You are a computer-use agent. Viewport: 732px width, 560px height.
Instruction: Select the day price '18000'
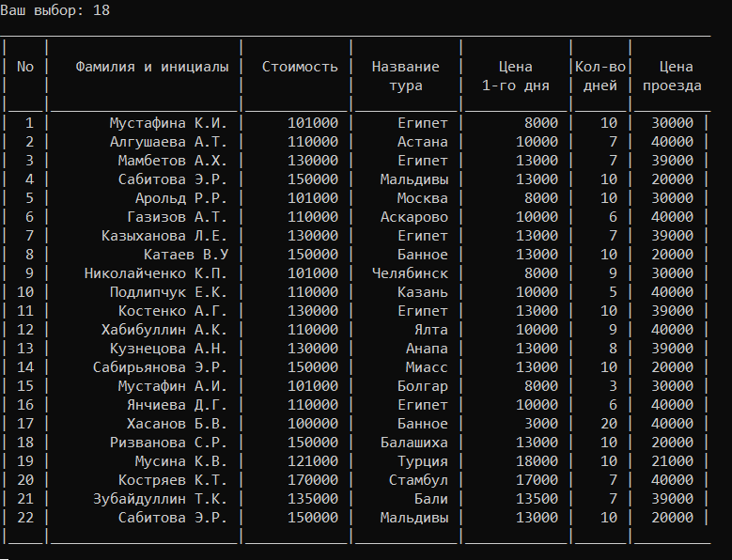click(537, 461)
